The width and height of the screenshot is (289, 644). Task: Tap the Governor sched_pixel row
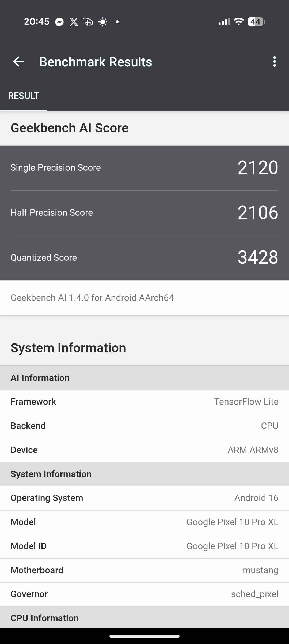(x=144, y=594)
